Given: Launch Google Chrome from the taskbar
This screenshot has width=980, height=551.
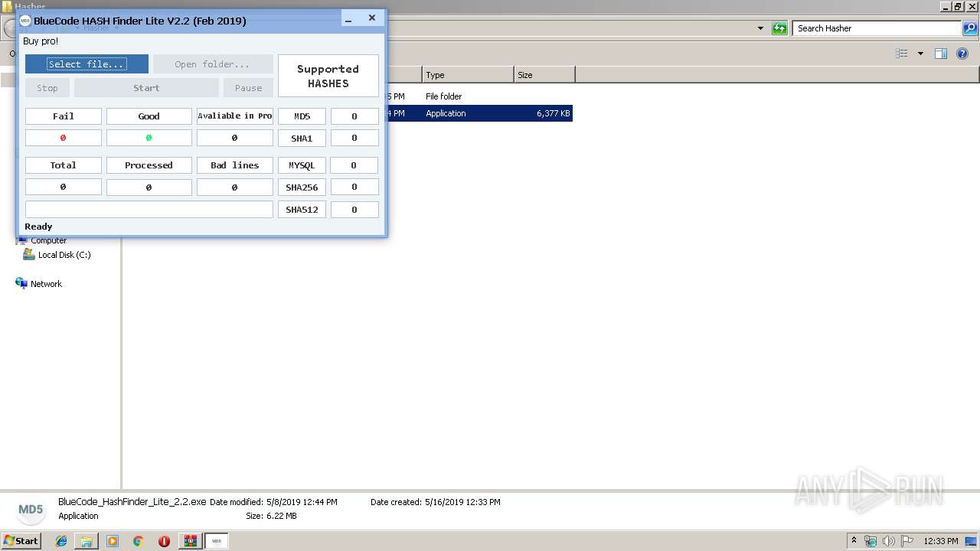Looking at the screenshot, I should coord(139,541).
